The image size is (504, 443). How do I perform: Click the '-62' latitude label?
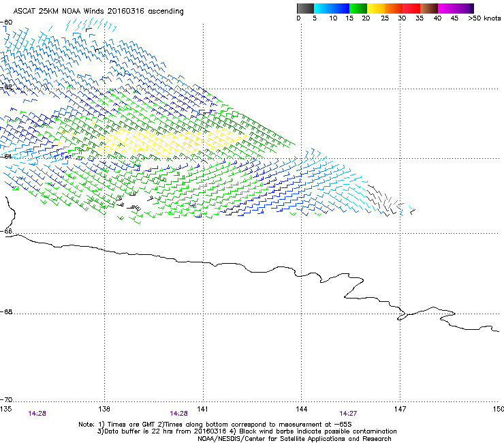tap(6, 87)
